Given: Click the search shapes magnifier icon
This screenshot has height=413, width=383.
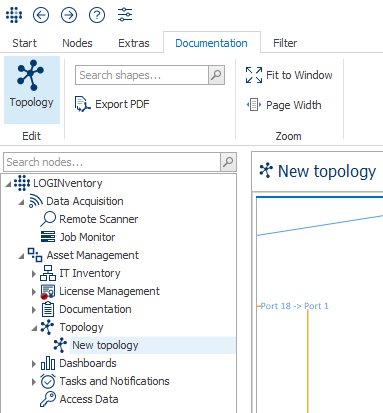Looking at the screenshot, I should [x=216, y=75].
